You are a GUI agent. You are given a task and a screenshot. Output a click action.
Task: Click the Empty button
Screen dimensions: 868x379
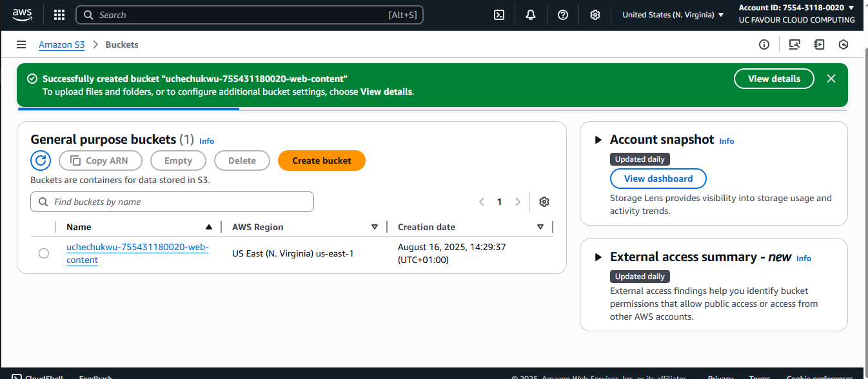178,160
